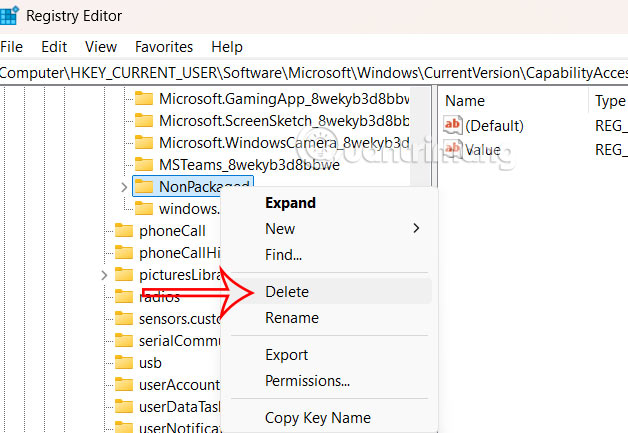Select the userNotification folder icon
The image size is (628, 433).
(124, 427)
